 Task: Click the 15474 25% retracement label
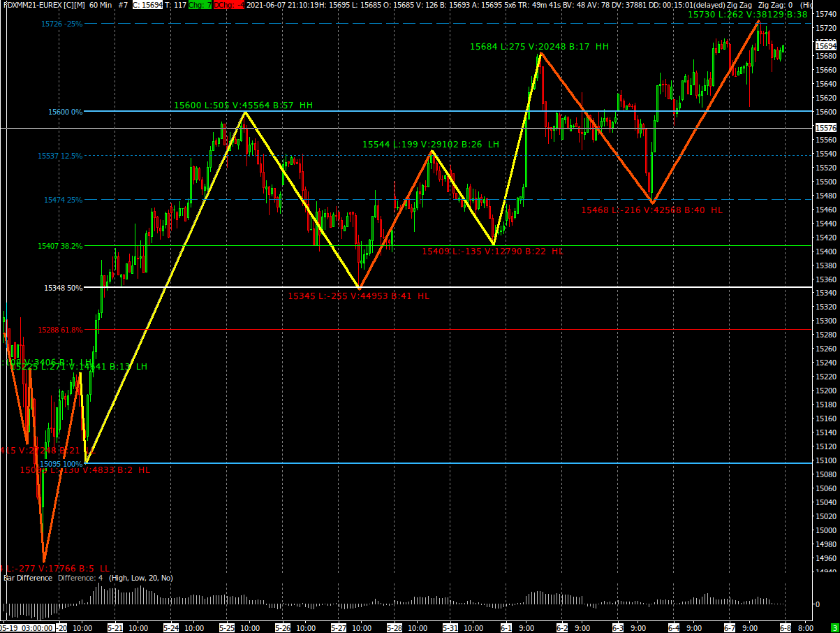point(63,200)
